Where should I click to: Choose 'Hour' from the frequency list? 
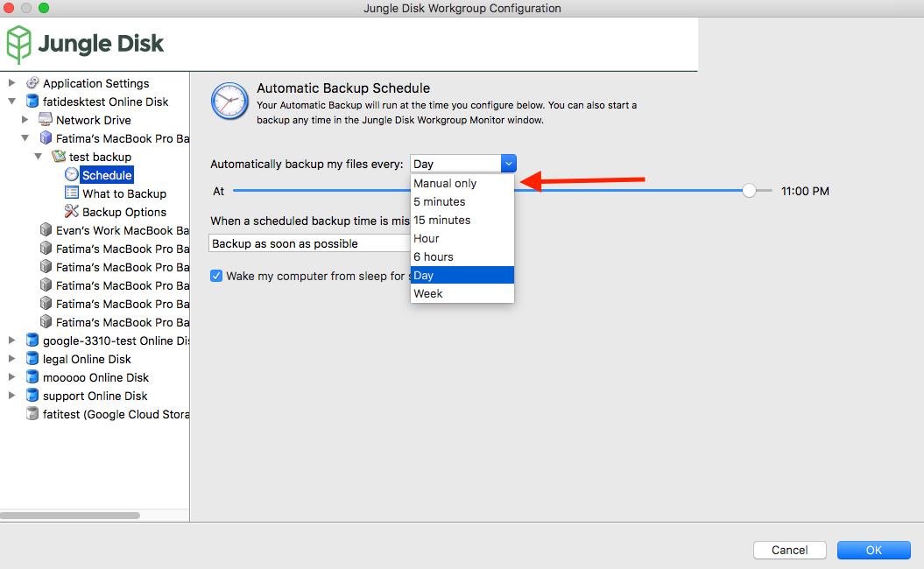tap(462, 239)
